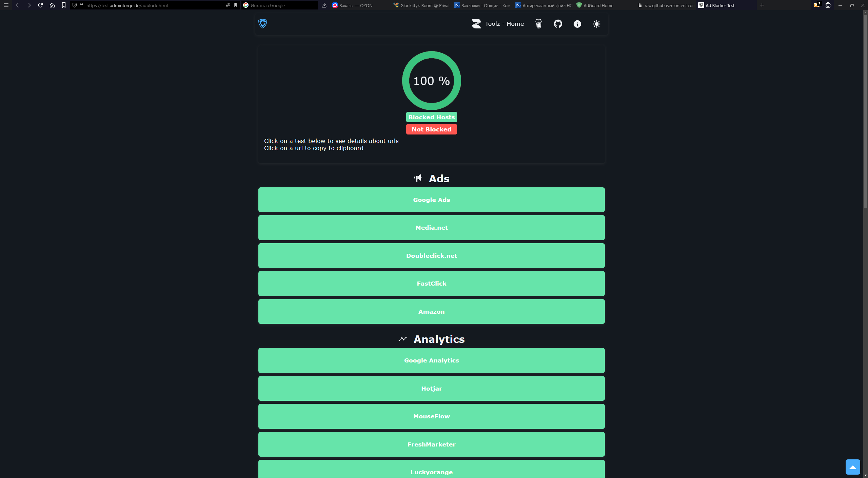
Task: Click the trend line icon beside Analytics
Action: [402, 339]
